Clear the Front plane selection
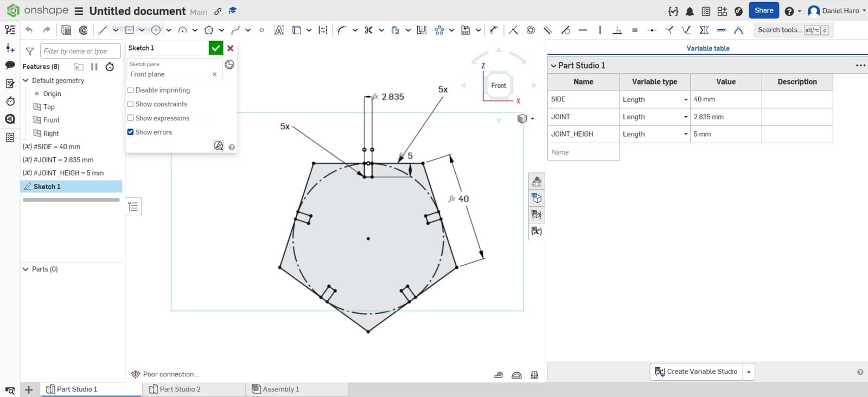The width and height of the screenshot is (868, 397). coord(214,74)
